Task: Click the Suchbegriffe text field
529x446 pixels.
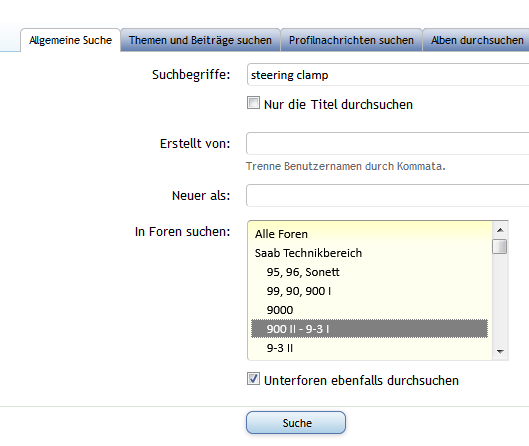Action: [388, 75]
